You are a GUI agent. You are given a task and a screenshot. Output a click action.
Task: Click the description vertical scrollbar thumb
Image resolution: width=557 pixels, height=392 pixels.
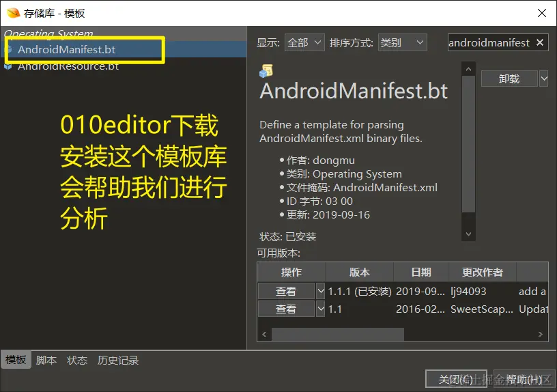[x=468, y=144]
